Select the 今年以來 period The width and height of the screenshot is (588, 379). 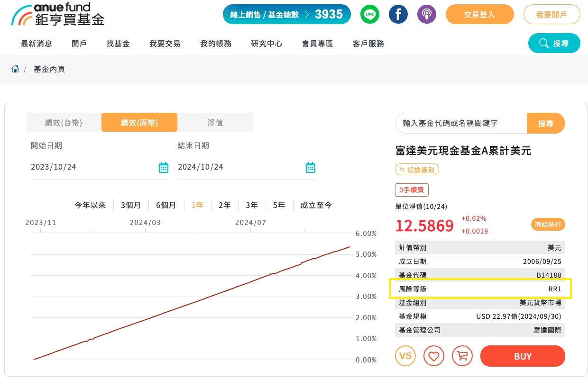pos(90,205)
